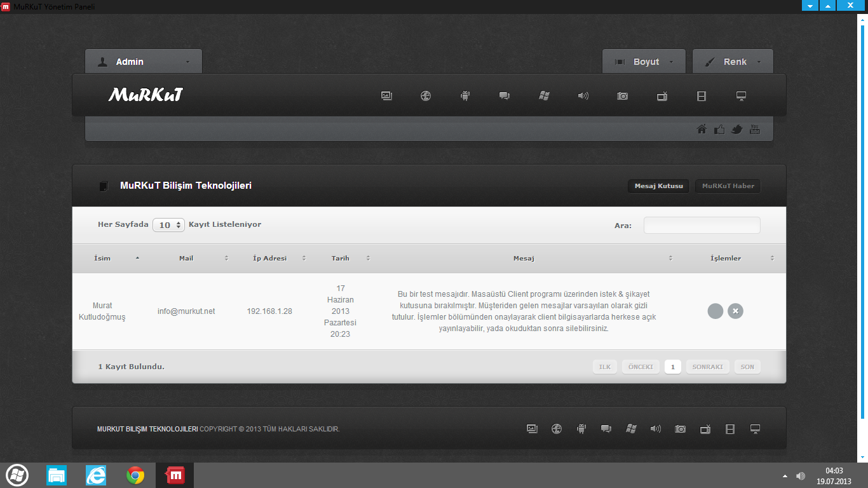Screen dimensions: 868x488
Task: Select page 1 in pagination
Action: (673, 367)
